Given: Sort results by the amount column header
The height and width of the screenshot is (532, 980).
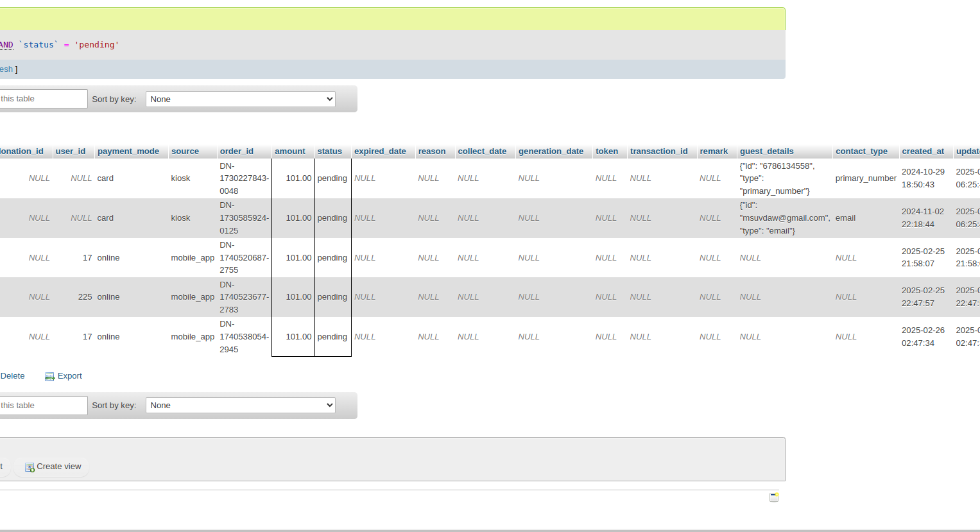Looking at the screenshot, I should [x=289, y=151].
